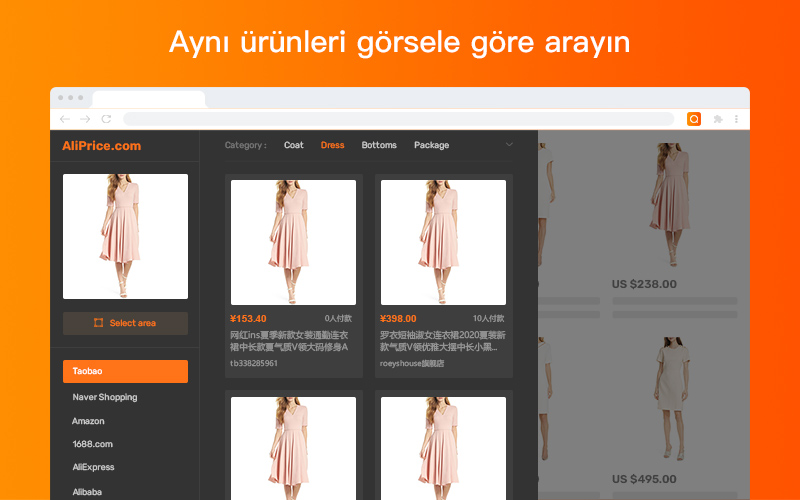Click the searched dress image in sidebar

(x=126, y=236)
